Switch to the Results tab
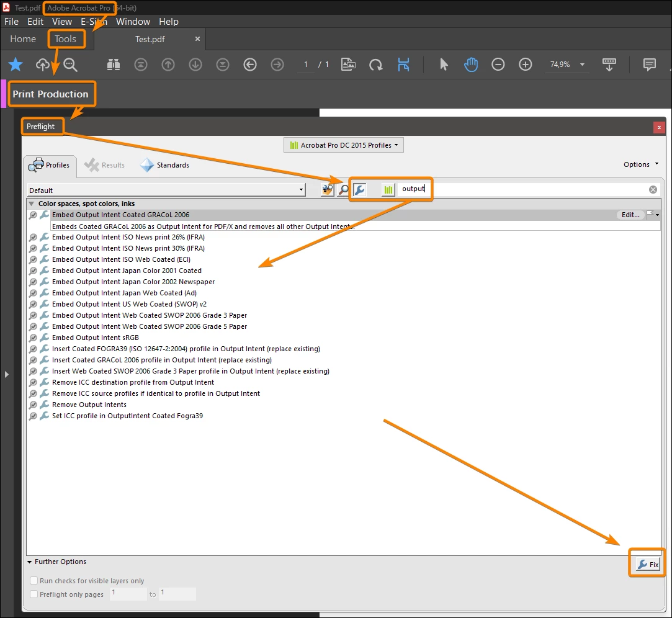The width and height of the screenshot is (672, 618). (x=104, y=165)
